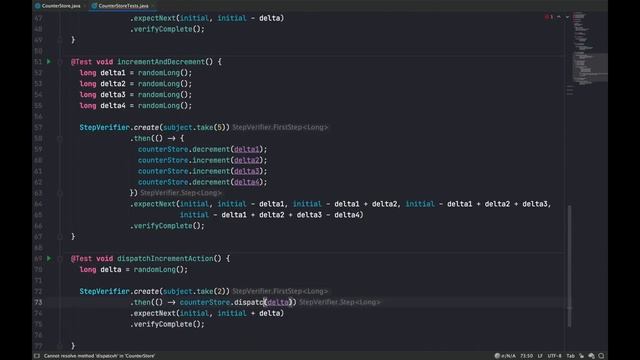Collapse the dispatchIncrementAction method fold marker
The width and height of the screenshot is (640, 360).
(60, 259)
